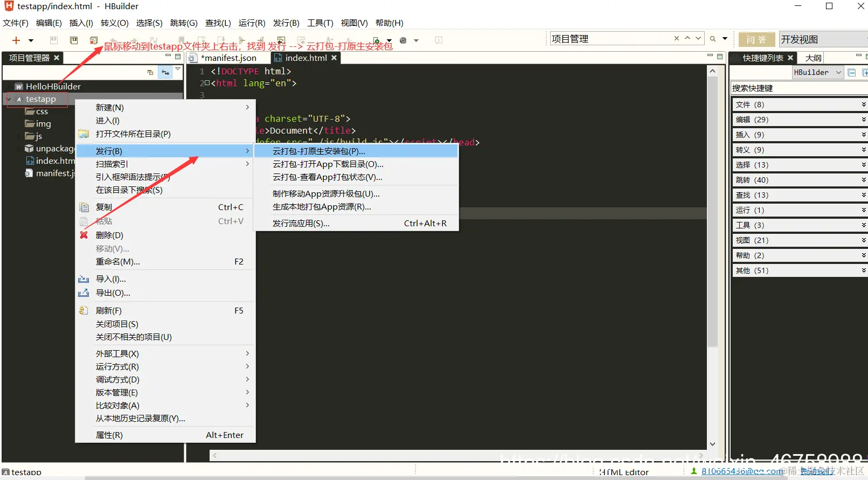Click the collapse-all minus icon in shortcut panel

tap(852, 72)
